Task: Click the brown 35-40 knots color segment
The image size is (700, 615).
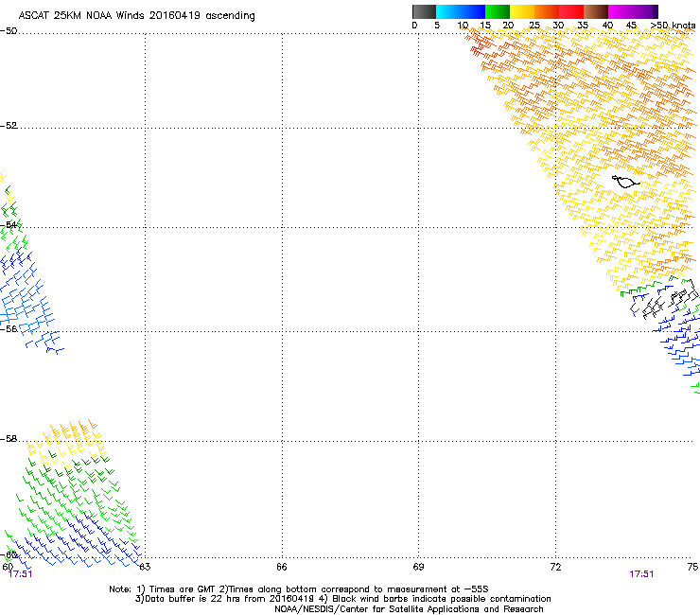Action: point(596,11)
